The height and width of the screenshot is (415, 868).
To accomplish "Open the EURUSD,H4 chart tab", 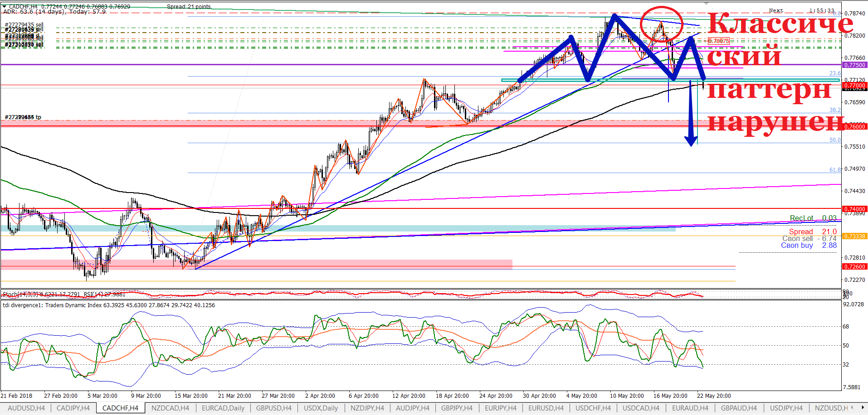I will [546, 408].
